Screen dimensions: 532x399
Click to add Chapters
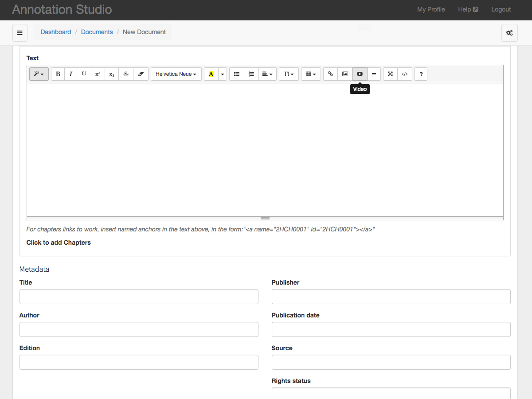click(59, 243)
